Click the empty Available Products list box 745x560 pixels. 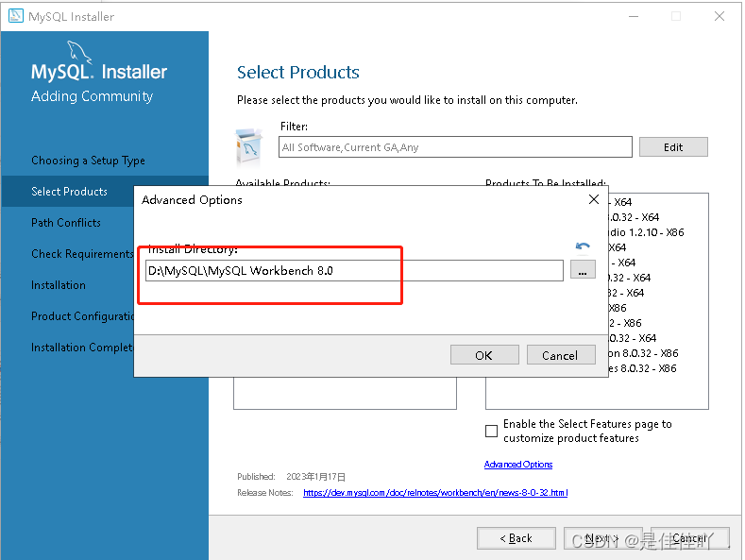345,393
